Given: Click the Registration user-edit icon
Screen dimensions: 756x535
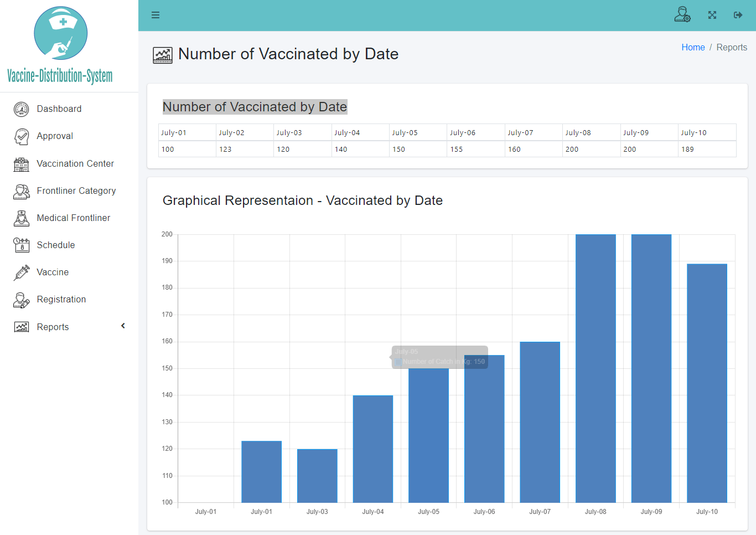Looking at the screenshot, I should click(x=21, y=300).
